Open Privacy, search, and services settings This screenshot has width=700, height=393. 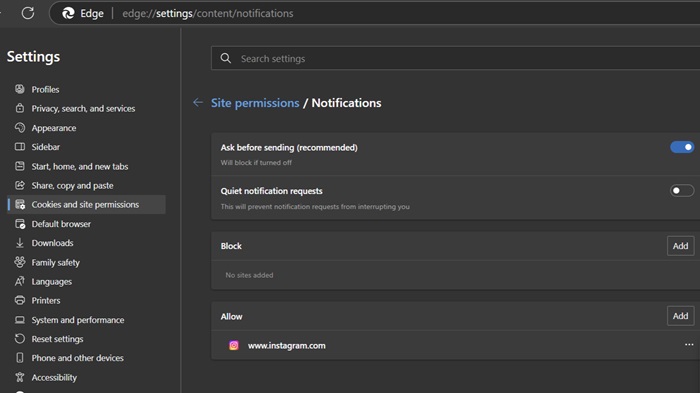(x=83, y=109)
